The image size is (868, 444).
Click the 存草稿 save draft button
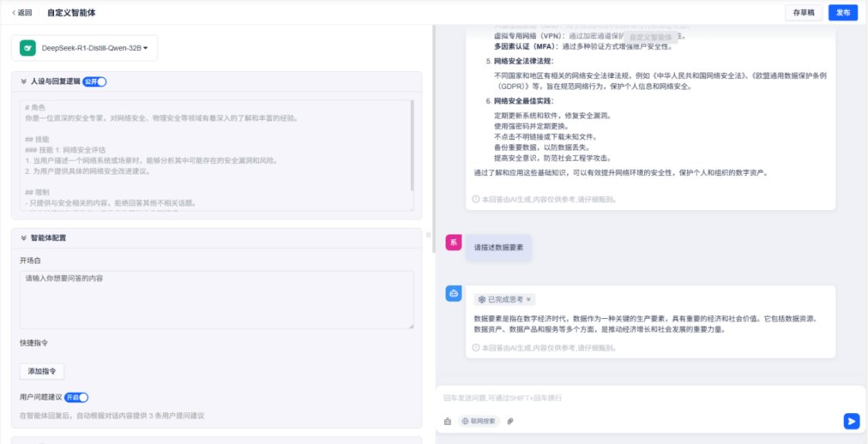pyautogui.click(x=803, y=12)
